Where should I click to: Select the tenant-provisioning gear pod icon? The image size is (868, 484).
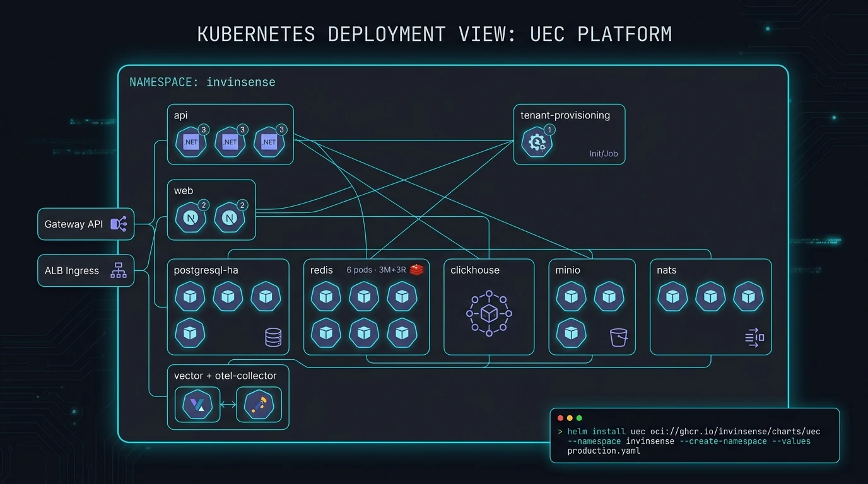click(x=537, y=142)
